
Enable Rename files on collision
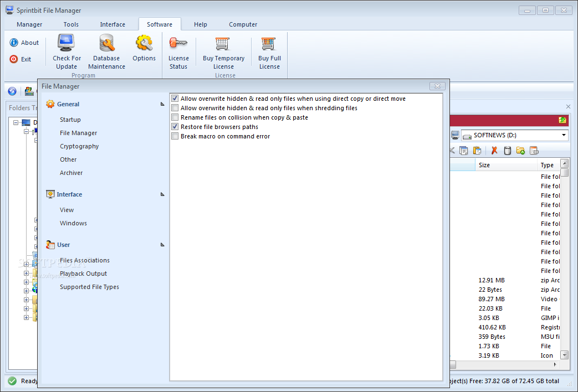[175, 117]
